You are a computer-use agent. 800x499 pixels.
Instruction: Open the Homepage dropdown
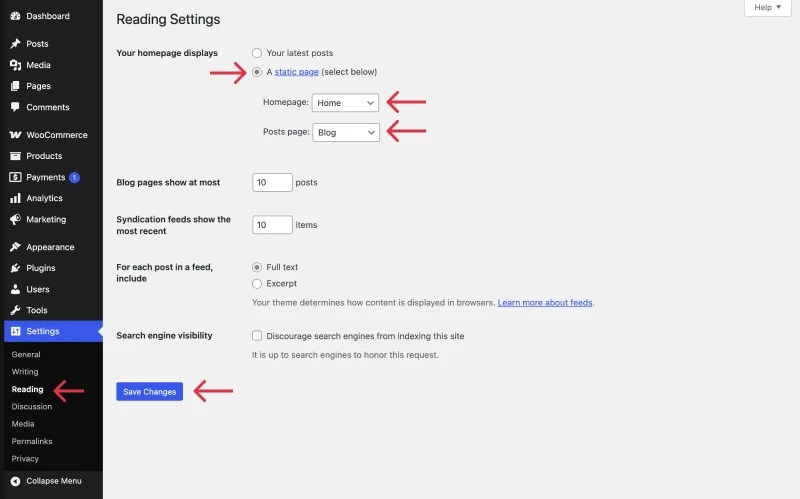point(346,102)
